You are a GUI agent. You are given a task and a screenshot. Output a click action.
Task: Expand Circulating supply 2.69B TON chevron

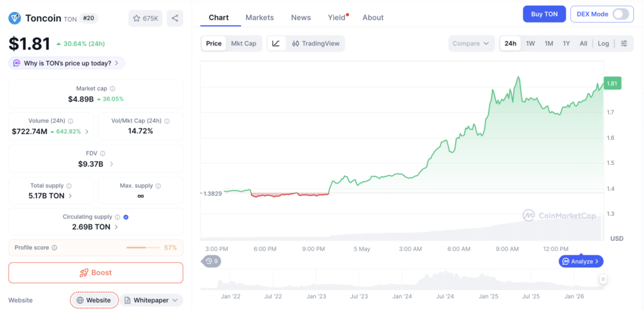pos(116,227)
